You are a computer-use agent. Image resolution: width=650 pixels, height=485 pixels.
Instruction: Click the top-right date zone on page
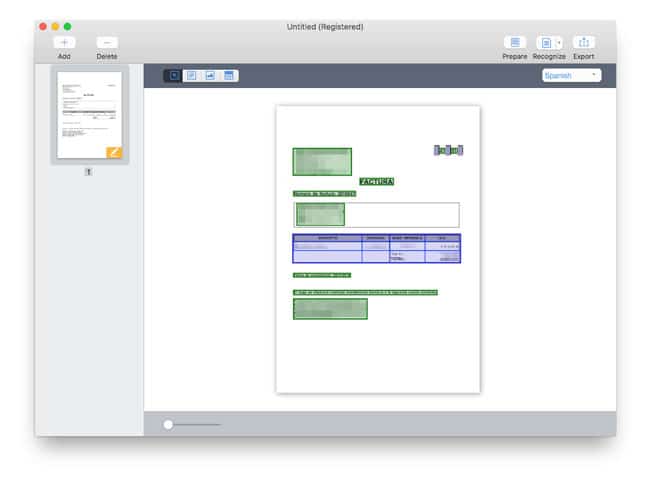click(448, 150)
